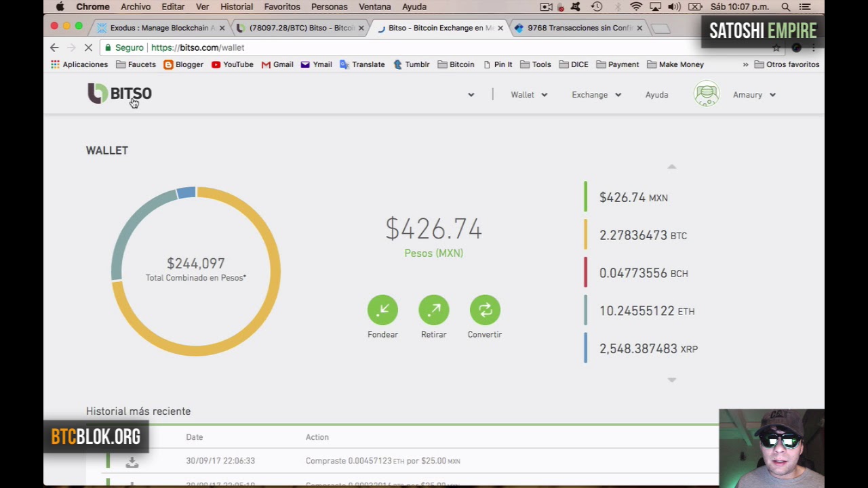Show more bookmarks with the chevron
Image resolution: width=868 pixels, height=488 pixels.
745,64
